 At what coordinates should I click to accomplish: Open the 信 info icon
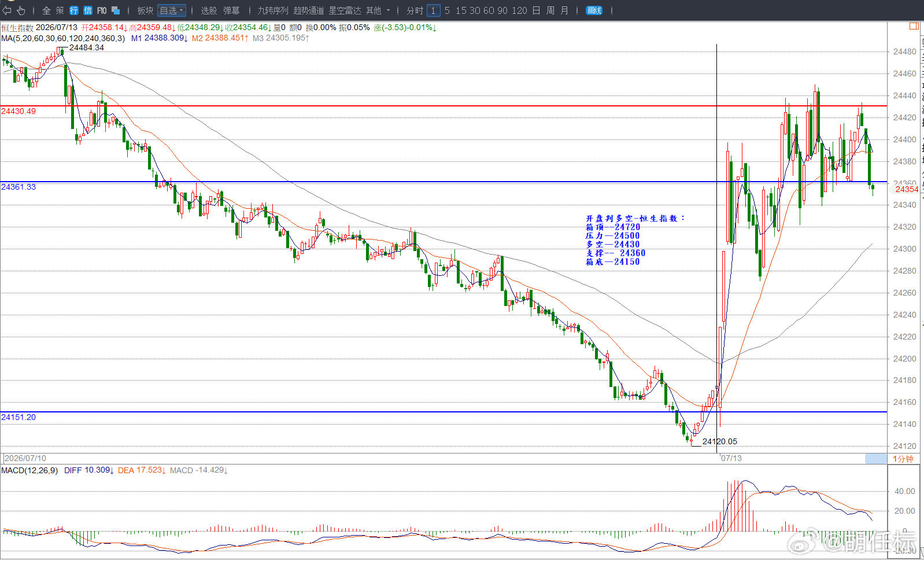pos(88,10)
